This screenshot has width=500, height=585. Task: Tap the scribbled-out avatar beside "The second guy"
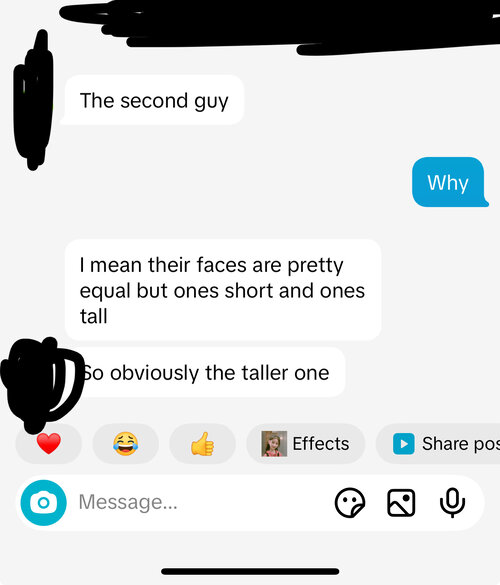(x=34, y=101)
